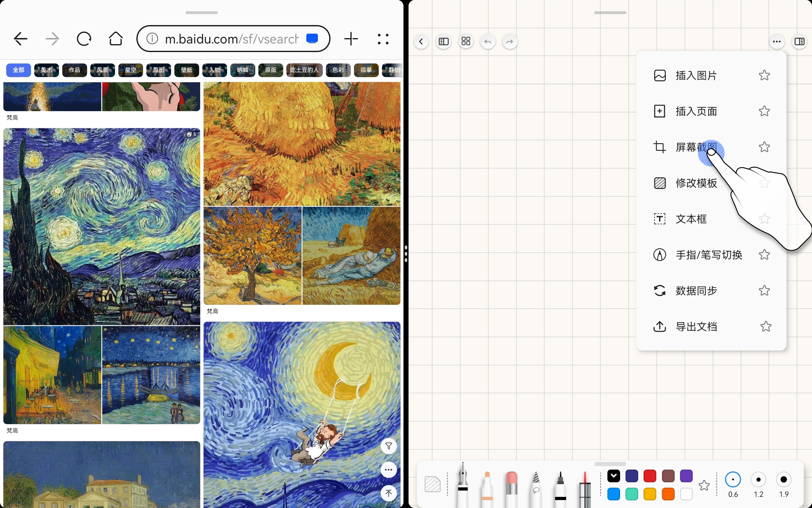Reload the Baidu page

click(84, 39)
